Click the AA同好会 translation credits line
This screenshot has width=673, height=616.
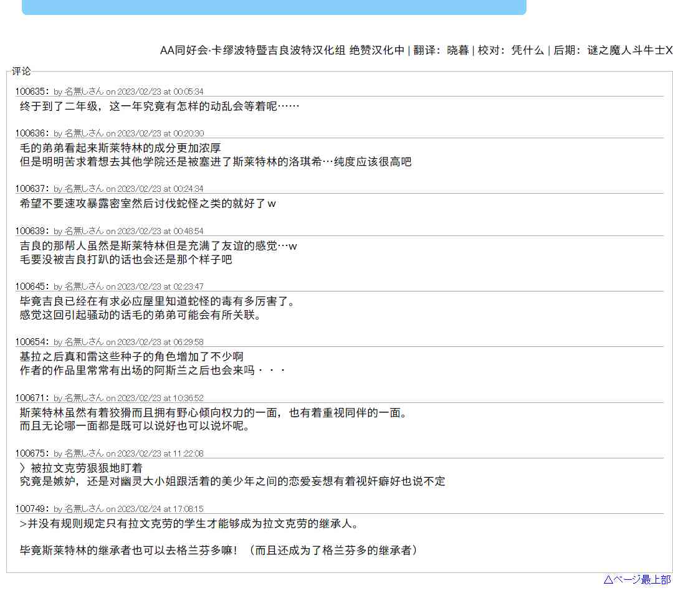(416, 51)
